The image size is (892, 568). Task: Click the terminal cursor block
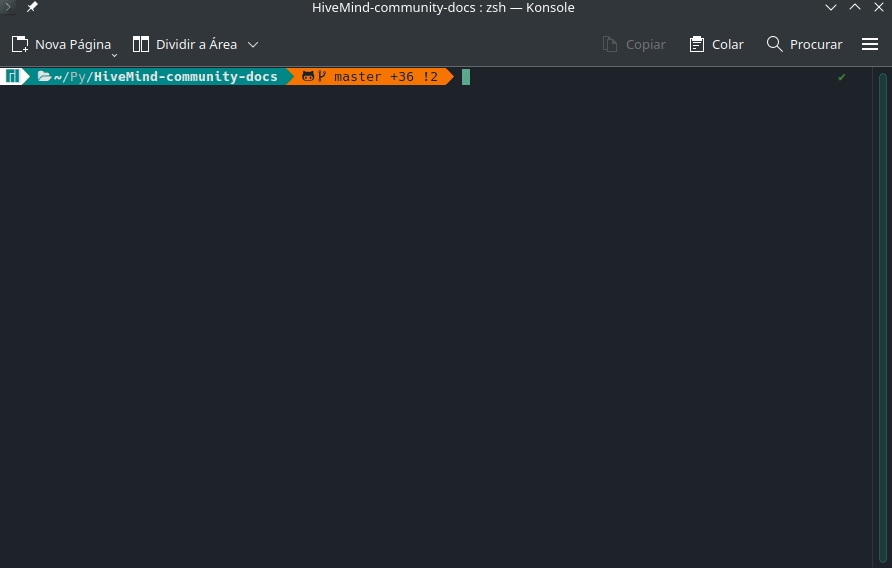pyautogui.click(x=466, y=77)
